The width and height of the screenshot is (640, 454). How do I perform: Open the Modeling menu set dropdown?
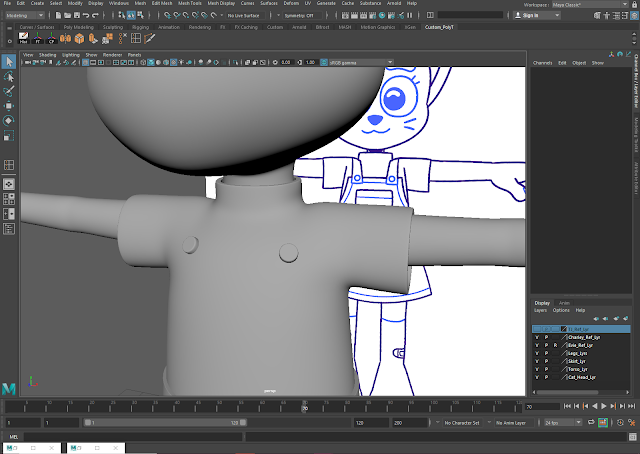pos(24,16)
